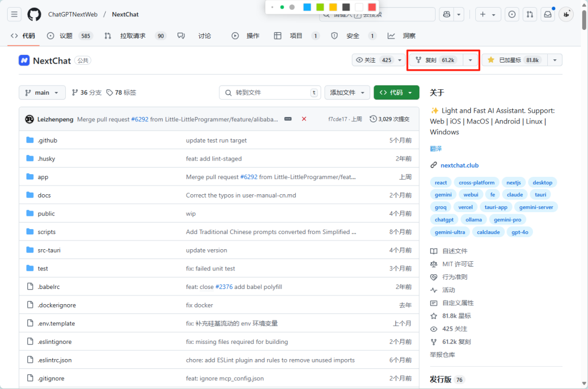Focus the 转到文件 file search field
This screenshot has height=389, width=588.
pyautogui.click(x=270, y=92)
